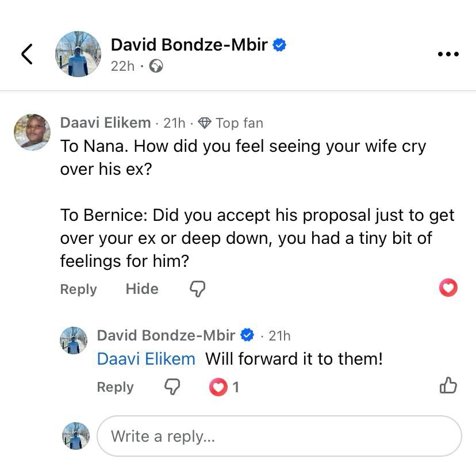Viewport: 476px width, 459px height.
Task: Click thumbs-down icon under David's reply
Action: (x=172, y=387)
